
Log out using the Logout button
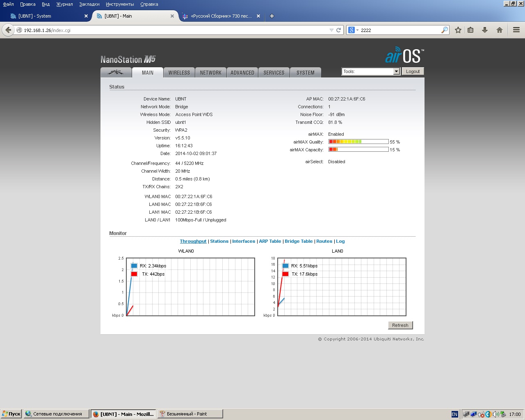[x=413, y=71]
